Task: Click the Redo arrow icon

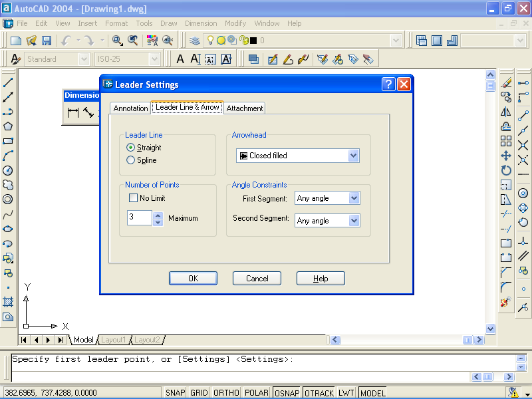Action: pyautogui.click(x=90, y=41)
